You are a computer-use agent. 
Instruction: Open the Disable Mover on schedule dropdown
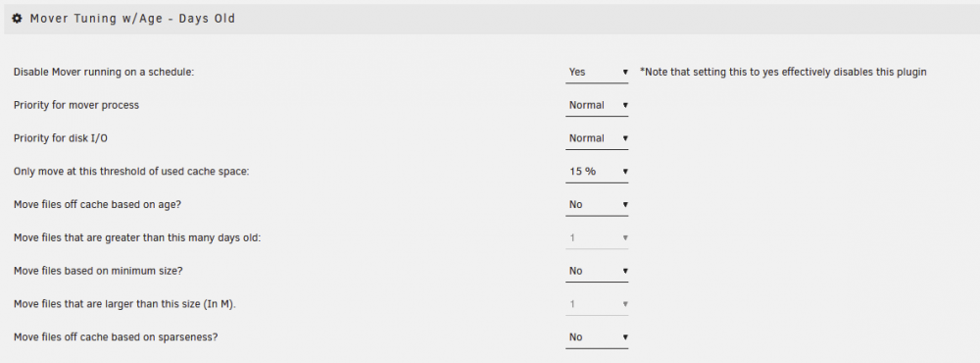click(x=597, y=72)
